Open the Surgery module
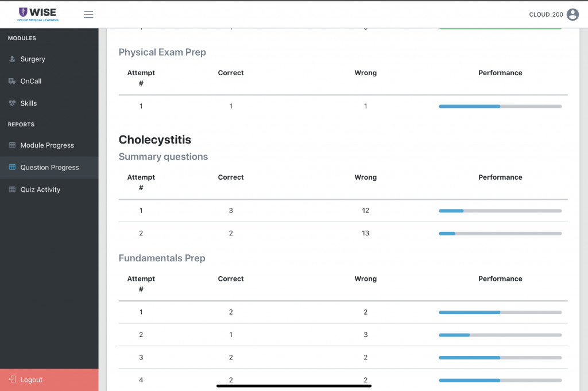The image size is (588, 391). coord(33,59)
